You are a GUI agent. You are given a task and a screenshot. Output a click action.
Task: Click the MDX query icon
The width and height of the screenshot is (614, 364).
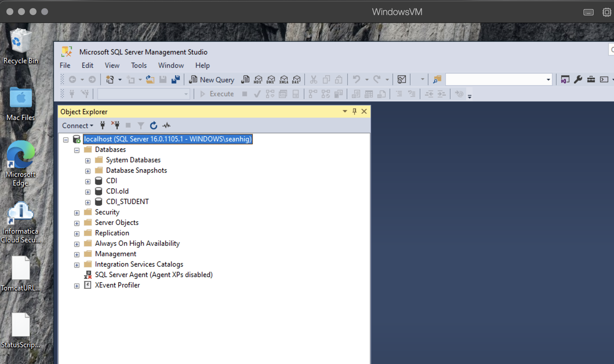click(x=258, y=80)
